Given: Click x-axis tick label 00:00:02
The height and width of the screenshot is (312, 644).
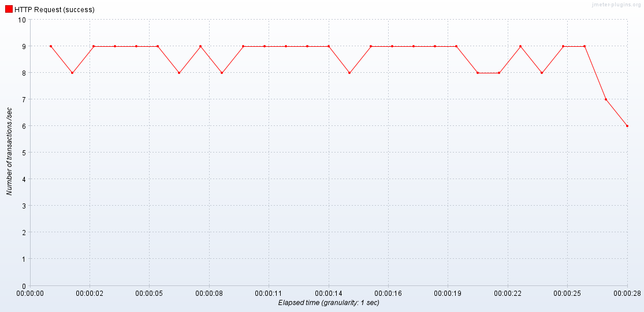Looking at the screenshot, I should 90,294.
